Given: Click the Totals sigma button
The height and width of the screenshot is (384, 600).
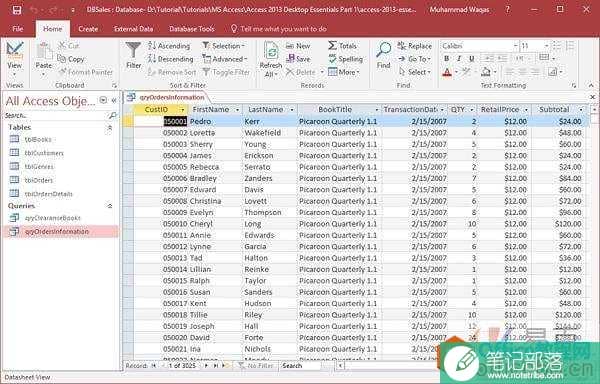Looking at the screenshot, I should point(342,46).
